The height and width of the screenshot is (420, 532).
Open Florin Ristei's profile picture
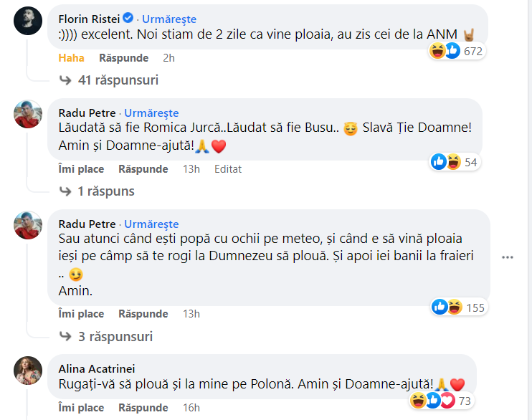pyautogui.click(x=28, y=21)
